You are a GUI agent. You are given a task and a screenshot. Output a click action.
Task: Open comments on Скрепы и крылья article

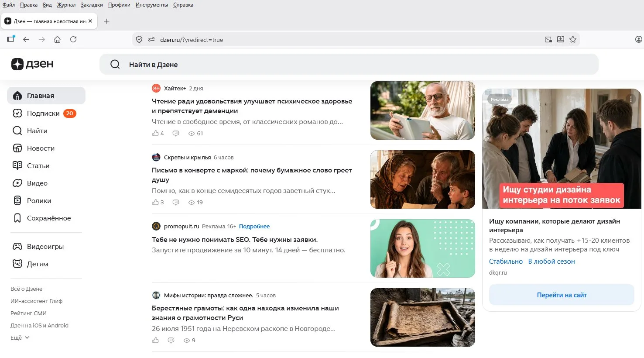click(176, 202)
